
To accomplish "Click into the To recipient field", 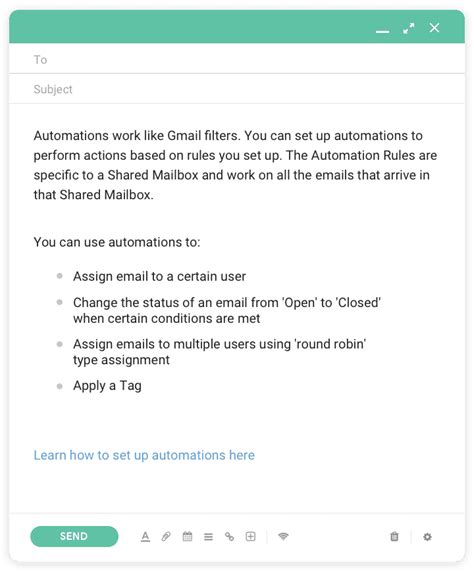I will [x=237, y=59].
